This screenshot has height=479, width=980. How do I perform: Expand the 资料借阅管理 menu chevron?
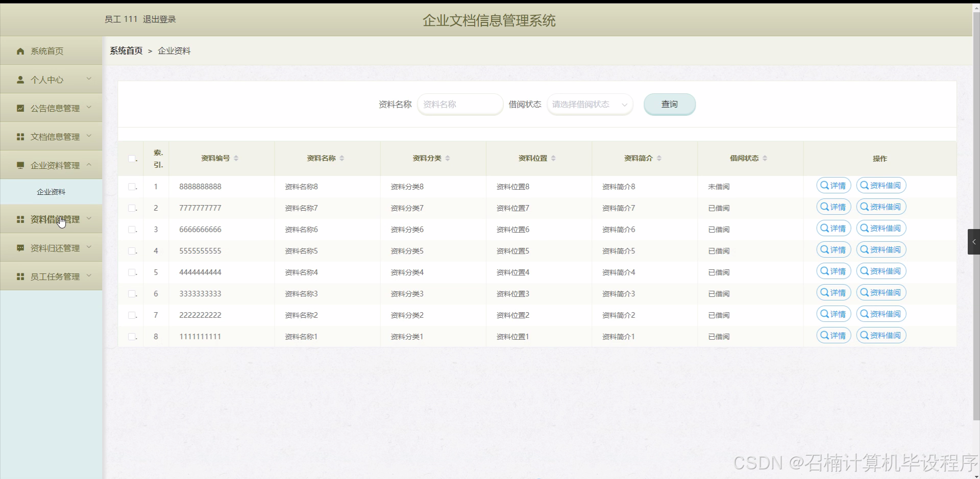coord(89,218)
